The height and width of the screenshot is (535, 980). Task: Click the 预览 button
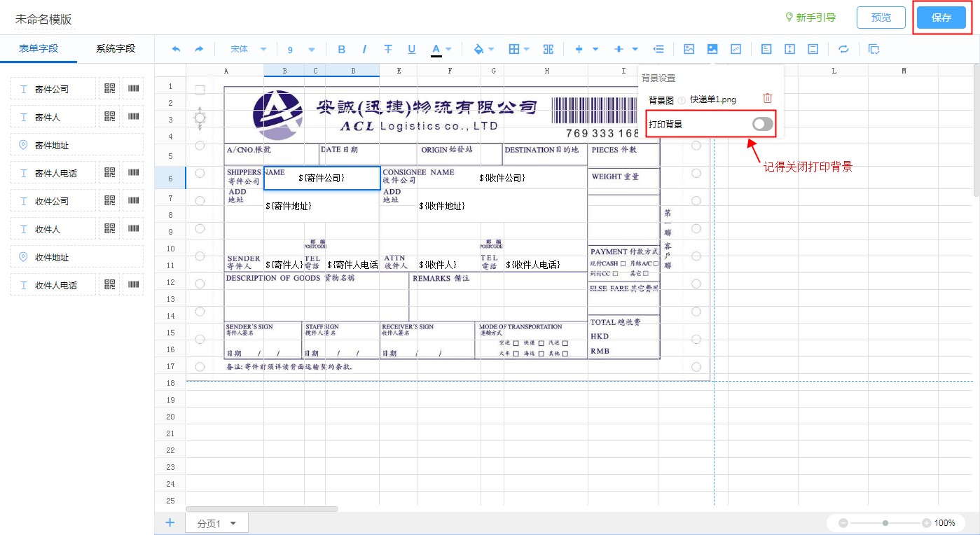881,18
